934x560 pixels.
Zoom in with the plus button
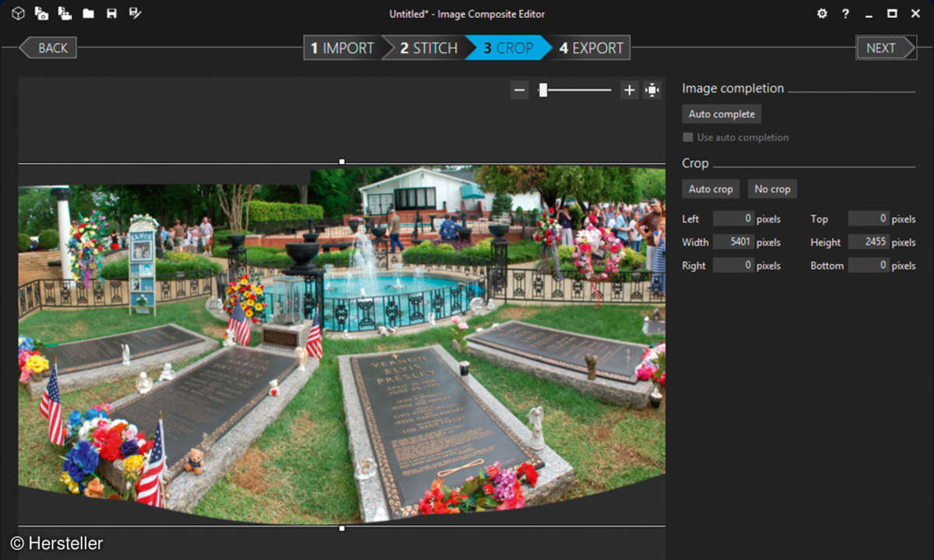pos(630,90)
